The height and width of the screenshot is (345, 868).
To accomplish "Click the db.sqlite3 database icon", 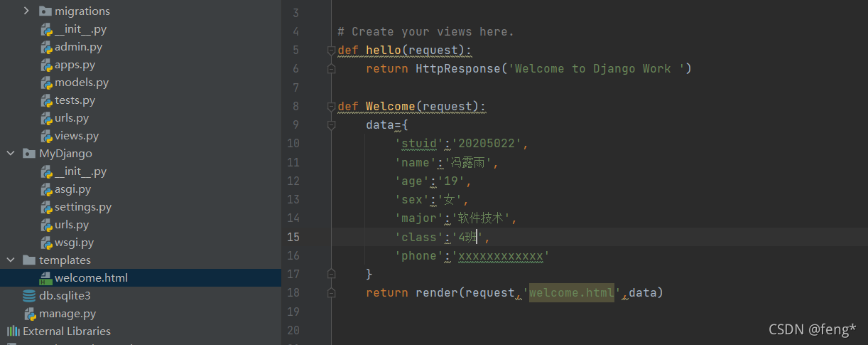I will tap(29, 296).
